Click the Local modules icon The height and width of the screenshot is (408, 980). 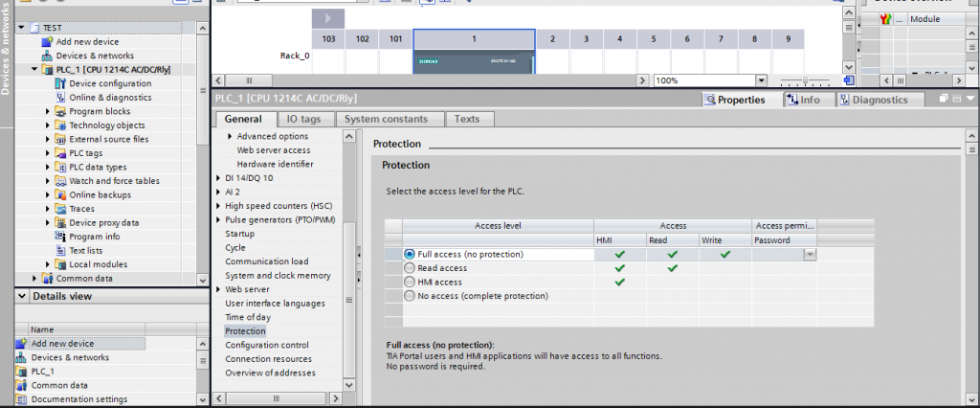click(x=60, y=264)
